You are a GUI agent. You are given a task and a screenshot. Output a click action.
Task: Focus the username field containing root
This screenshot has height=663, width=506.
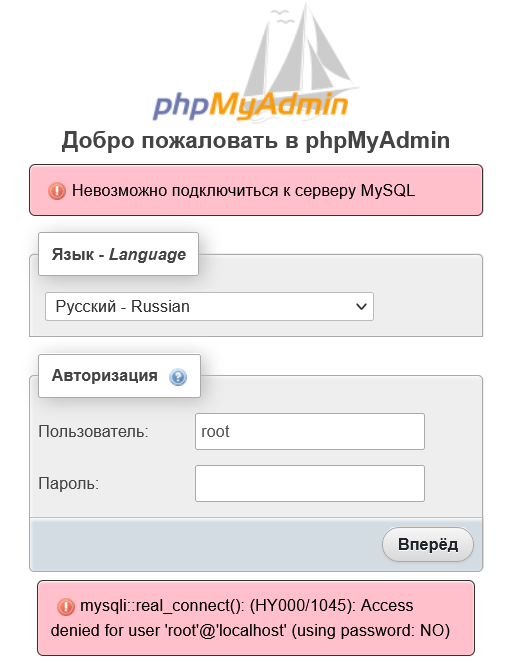click(310, 431)
